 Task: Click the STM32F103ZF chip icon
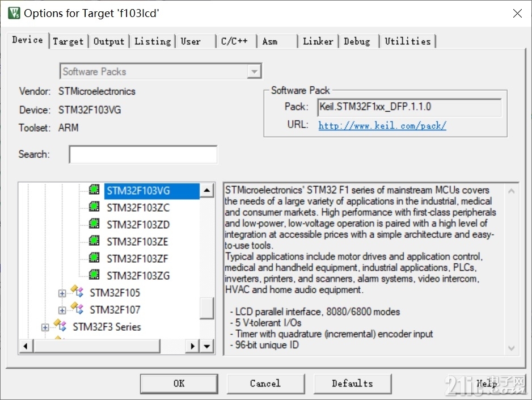94,258
